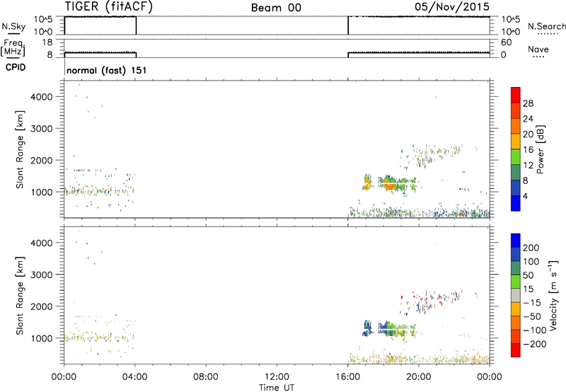Click the blue velocity echo cluster near 17:00
566x392 pixels.
[x=367, y=328]
